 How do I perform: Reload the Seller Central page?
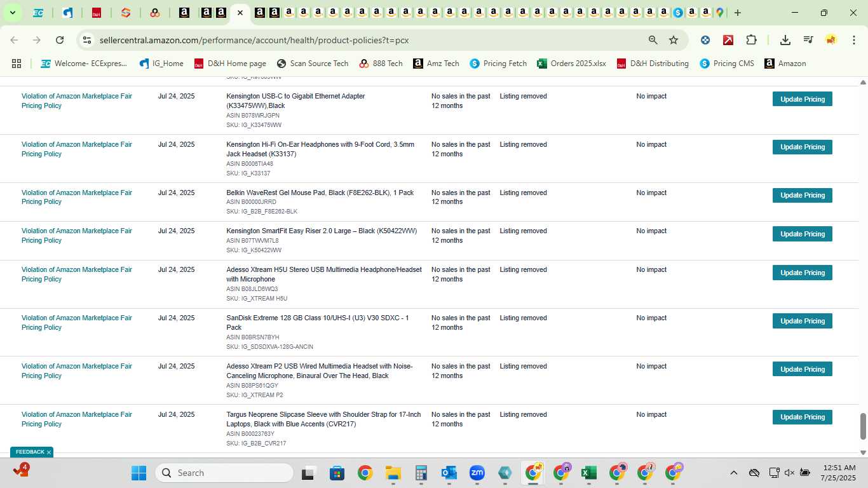click(60, 40)
